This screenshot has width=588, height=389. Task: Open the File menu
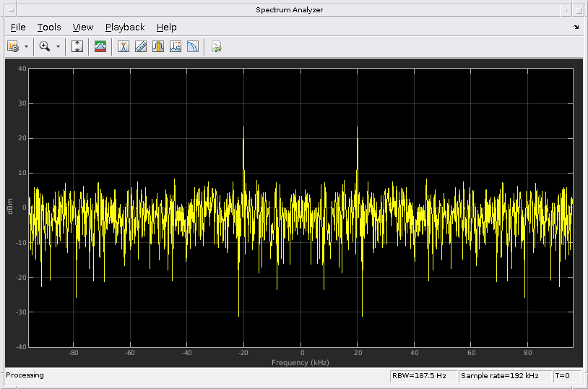point(18,27)
